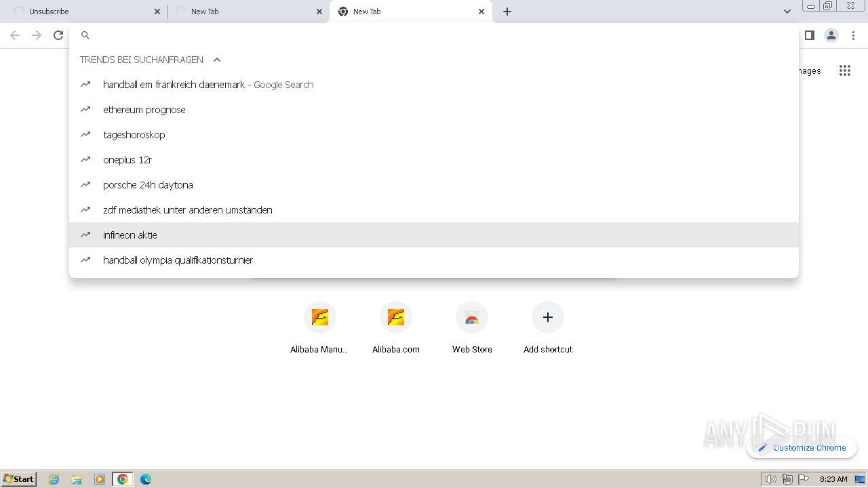Close the active New Tab
868x488 pixels.
point(481,12)
